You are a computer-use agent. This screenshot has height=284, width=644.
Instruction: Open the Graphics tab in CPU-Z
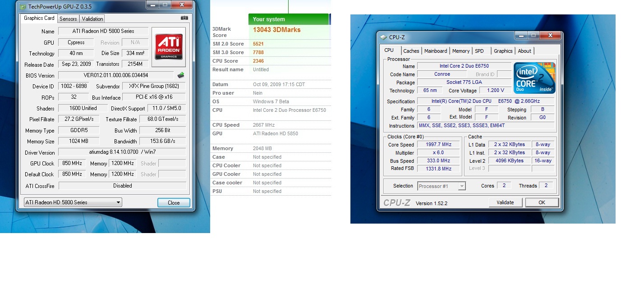[x=503, y=51]
